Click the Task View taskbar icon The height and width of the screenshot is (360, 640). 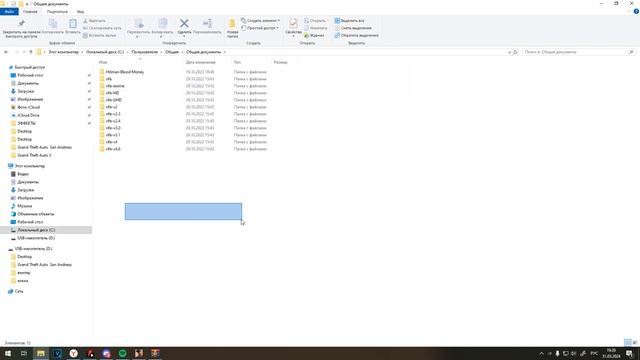(24, 353)
